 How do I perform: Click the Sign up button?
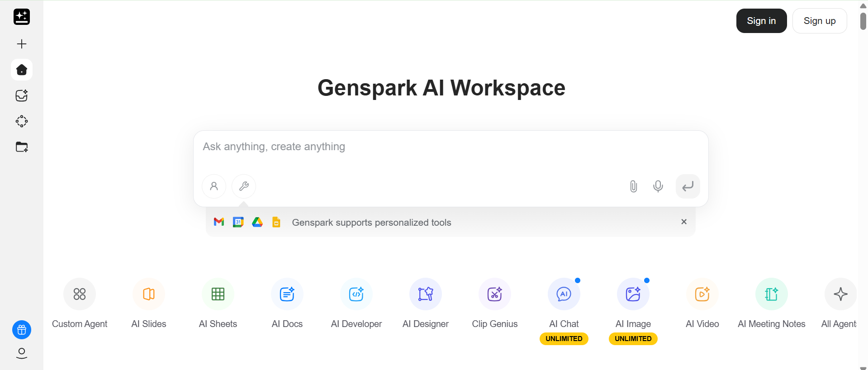click(820, 21)
